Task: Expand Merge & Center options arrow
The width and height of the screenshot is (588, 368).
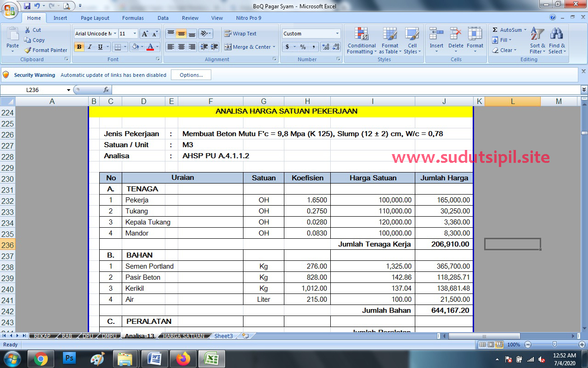Action: click(x=274, y=47)
